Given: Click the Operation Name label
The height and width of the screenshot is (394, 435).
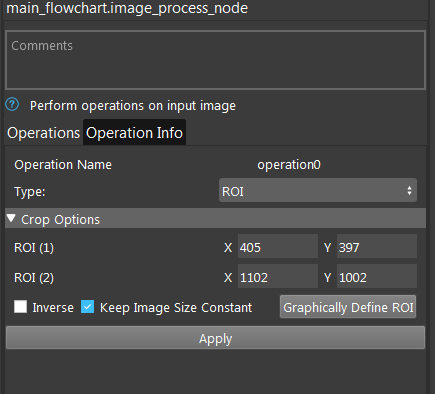Looking at the screenshot, I should coord(63,165).
